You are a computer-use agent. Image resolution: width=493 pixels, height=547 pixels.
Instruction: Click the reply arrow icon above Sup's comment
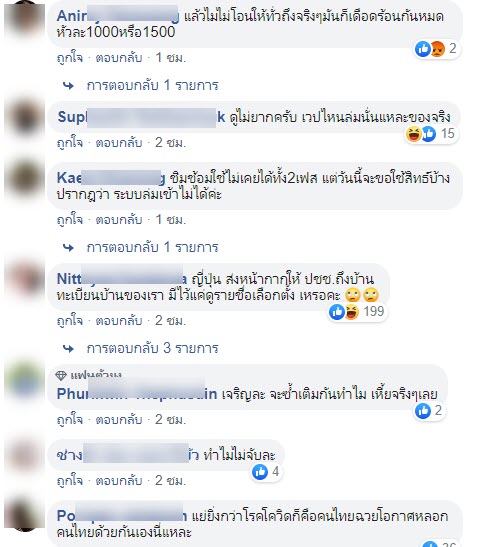68,85
